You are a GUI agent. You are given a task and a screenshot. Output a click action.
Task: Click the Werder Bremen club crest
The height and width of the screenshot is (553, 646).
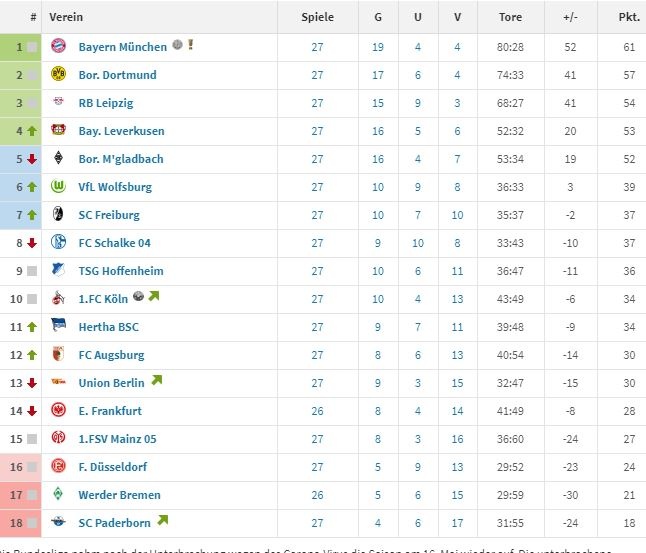coord(58,494)
